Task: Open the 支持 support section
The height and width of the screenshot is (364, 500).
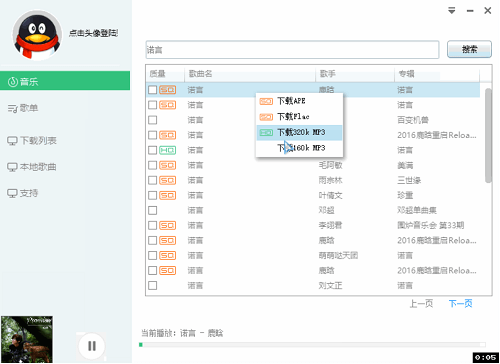Action: [23, 193]
